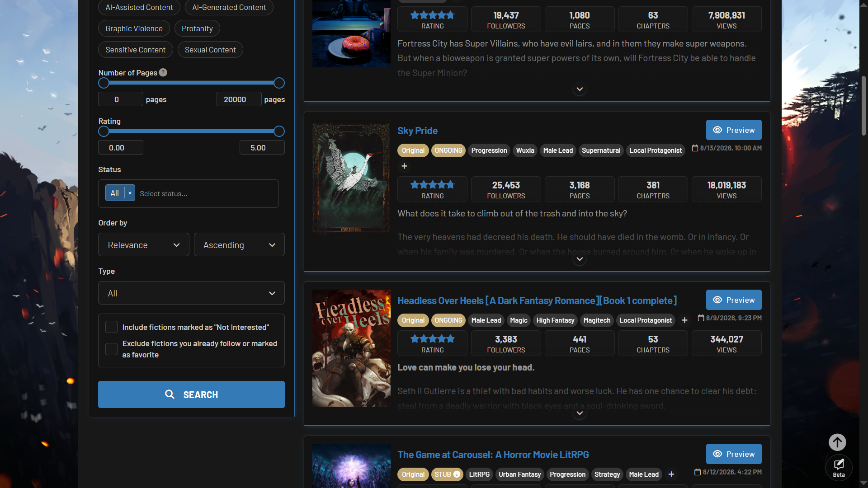This screenshot has height=488, width=868.
Task: Click the Rating maximum slider handle
Action: (279, 131)
